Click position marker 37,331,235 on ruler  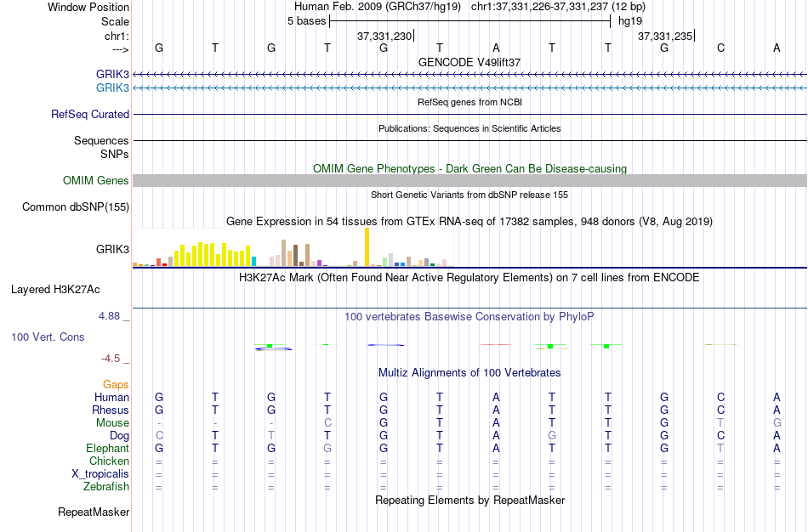[x=665, y=36]
